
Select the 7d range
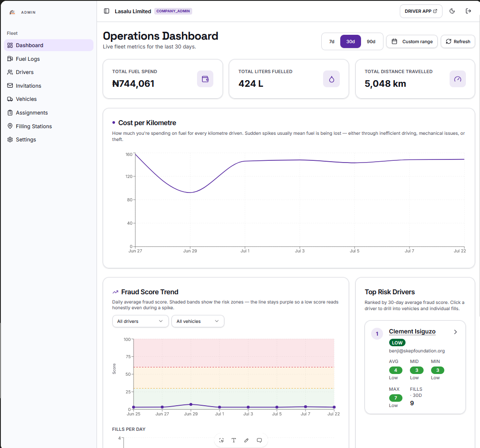pyautogui.click(x=331, y=41)
